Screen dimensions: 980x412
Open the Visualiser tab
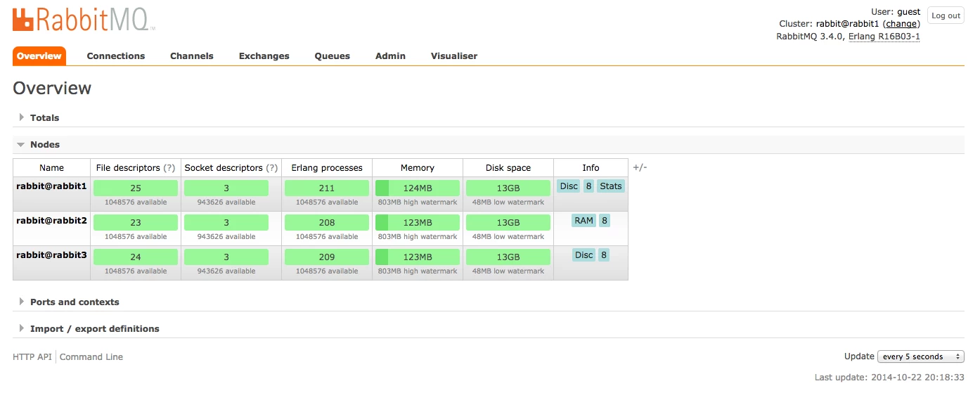point(454,56)
